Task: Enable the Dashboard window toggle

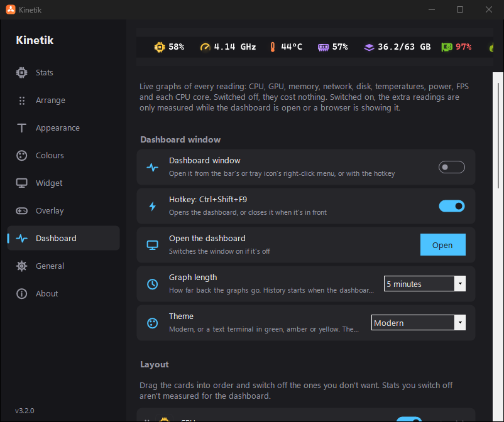Action: point(452,167)
